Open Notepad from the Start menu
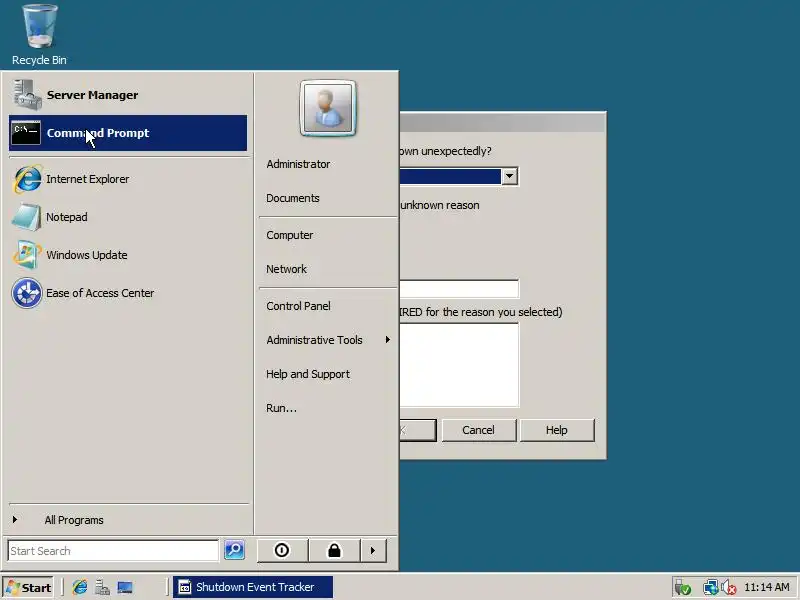 click(128, 217)
